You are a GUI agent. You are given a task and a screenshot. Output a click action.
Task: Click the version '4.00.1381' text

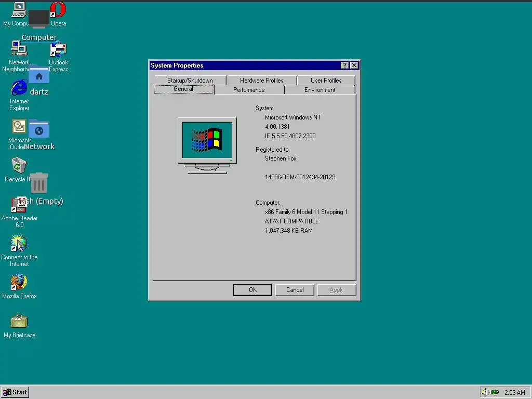click(277, 127)
